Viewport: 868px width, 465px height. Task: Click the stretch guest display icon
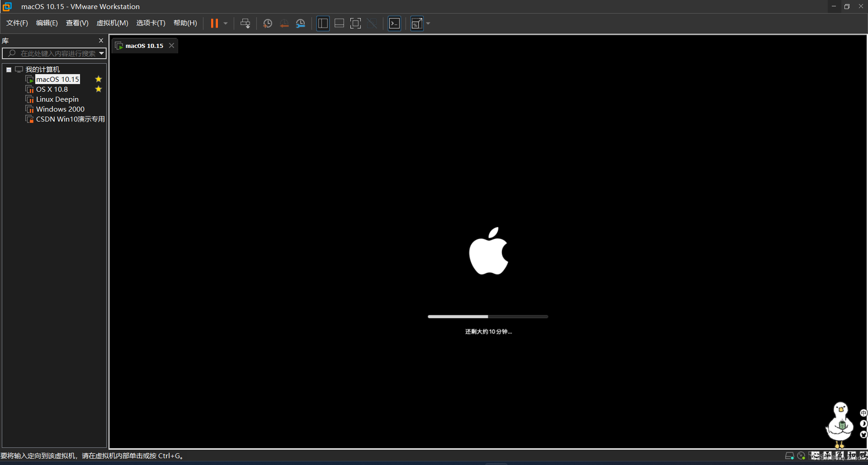(417, 23)
